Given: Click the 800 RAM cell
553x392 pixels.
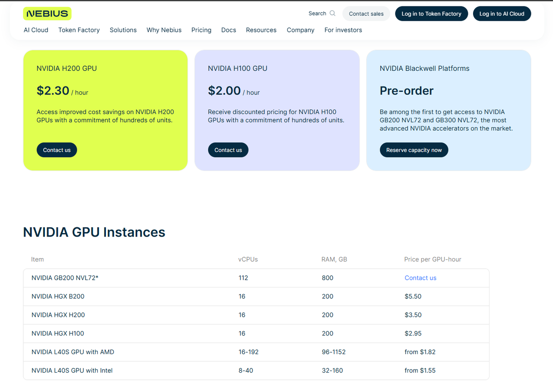Looking at the screenshot, I should [327, 278].
